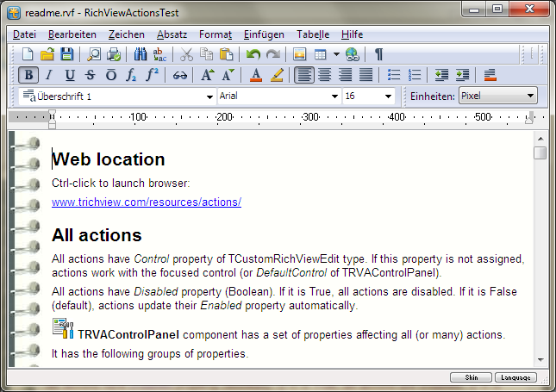Click the Undo arrow icon
This screenshot has width=556, height=392.
(253, 54)
